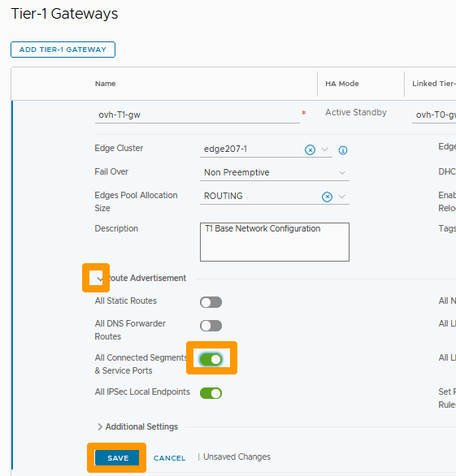Click the Tier-1 Gateways page title
Screen dimensions: 456x476
(64, 14)
